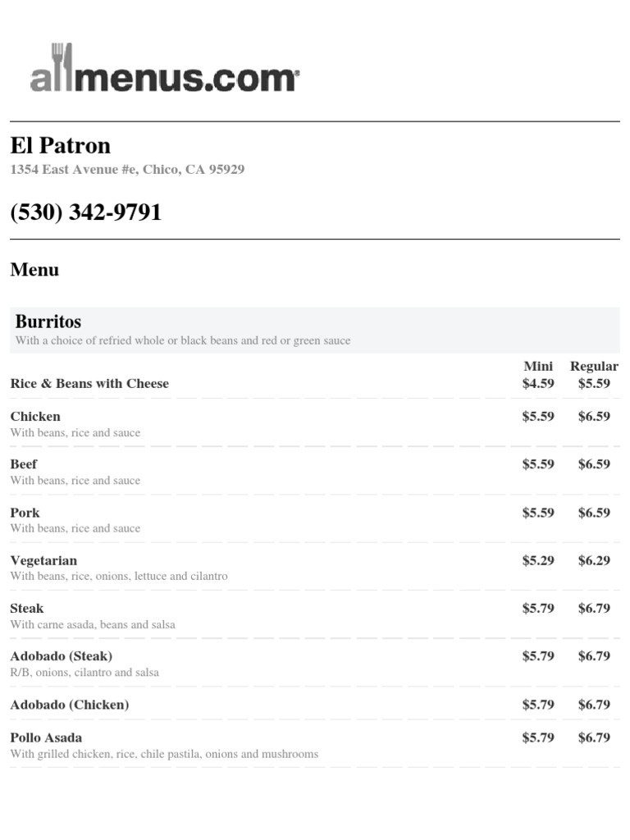
Task: Choose the Beef burrito item
Action: coord(24,463)
